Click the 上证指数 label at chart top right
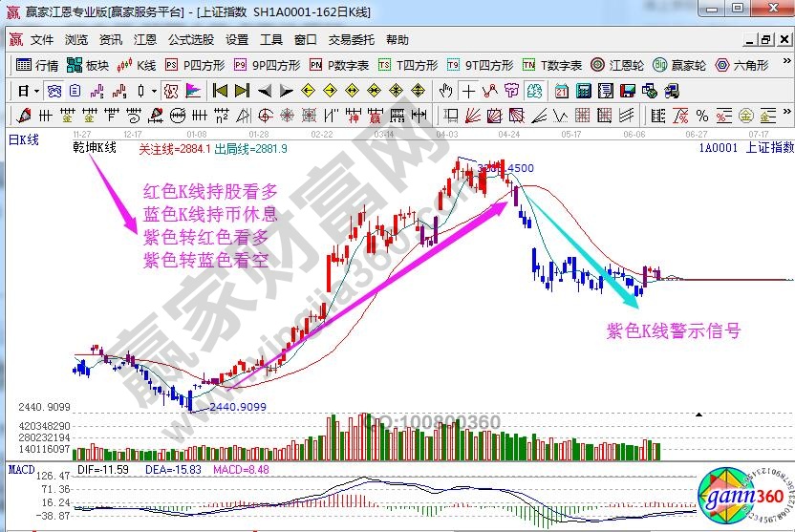This screenshot has width=795, height=532. click(x=769, y=148)
